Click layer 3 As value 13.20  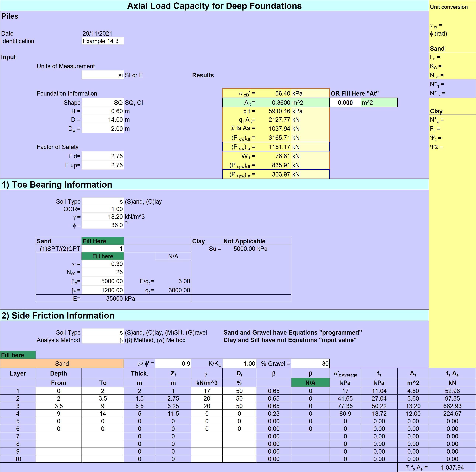(x=413, y=406)
